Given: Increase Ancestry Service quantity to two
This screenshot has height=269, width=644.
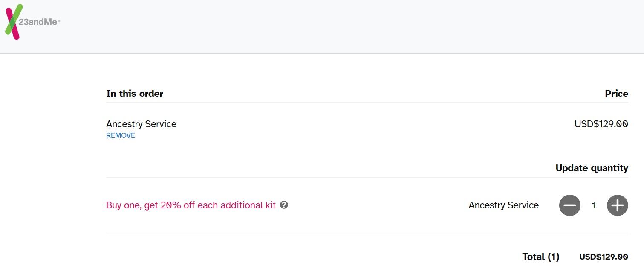Looking at the screenshot, I should tap(617, 205).
